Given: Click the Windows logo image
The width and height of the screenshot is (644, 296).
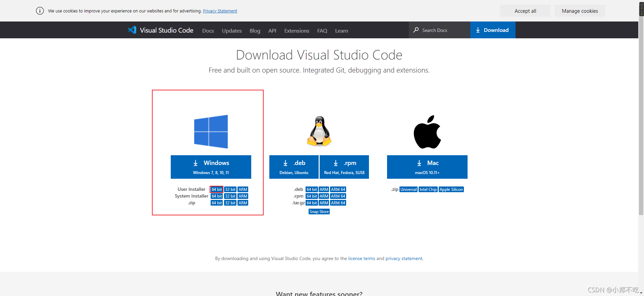Looking at the screenshot, I should (x=211, y=132).
